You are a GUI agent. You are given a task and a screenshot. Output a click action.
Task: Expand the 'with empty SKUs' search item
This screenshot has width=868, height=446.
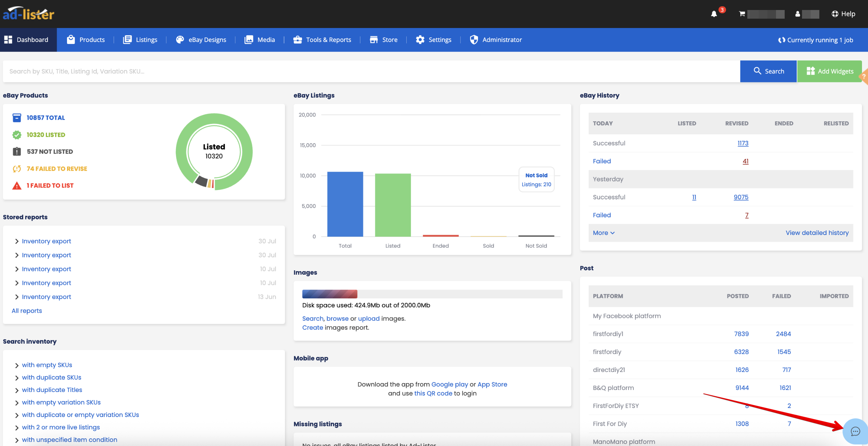point(17,365)
